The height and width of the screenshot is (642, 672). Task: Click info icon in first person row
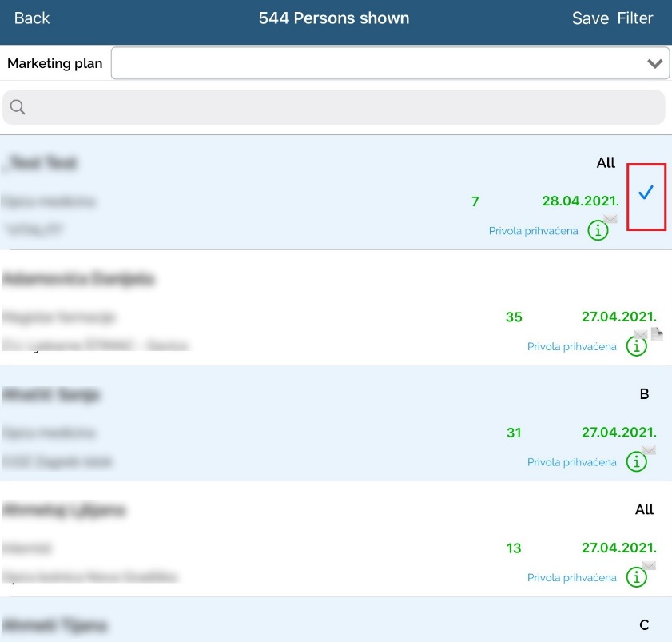point(598,231)
